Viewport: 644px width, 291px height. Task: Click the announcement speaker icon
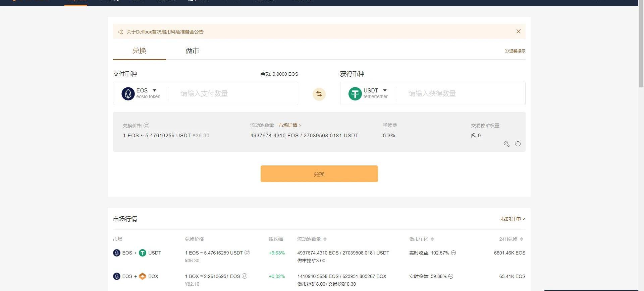tap(120, 32)
